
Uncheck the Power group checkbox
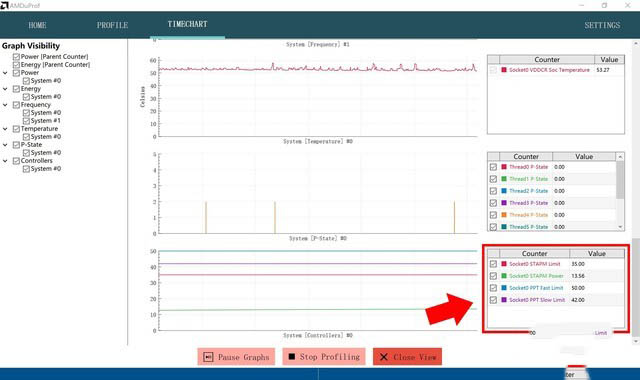(x=16, y=73)
